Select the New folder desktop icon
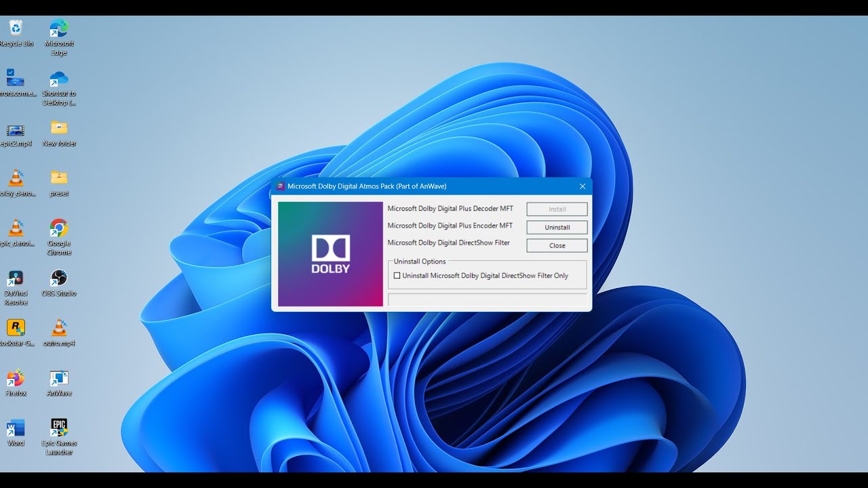 pyautogui.click(x=59, y=133)
